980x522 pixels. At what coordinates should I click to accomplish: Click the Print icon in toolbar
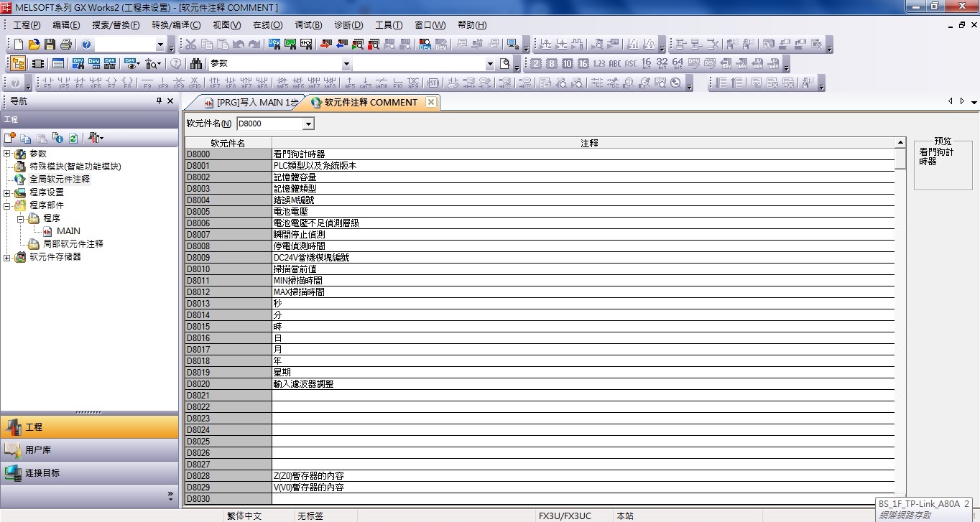pyautogui.click(x=66, y=45)
